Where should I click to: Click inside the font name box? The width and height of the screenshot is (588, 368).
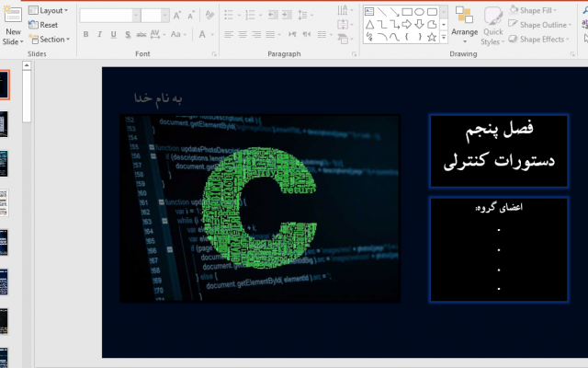click(106, 16)
